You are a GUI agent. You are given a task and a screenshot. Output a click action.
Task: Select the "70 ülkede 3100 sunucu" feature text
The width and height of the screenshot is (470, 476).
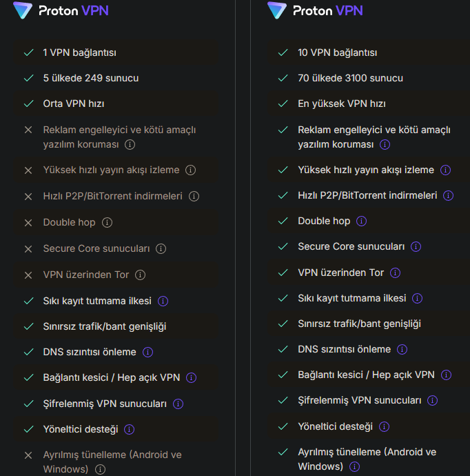pos(350,78)
